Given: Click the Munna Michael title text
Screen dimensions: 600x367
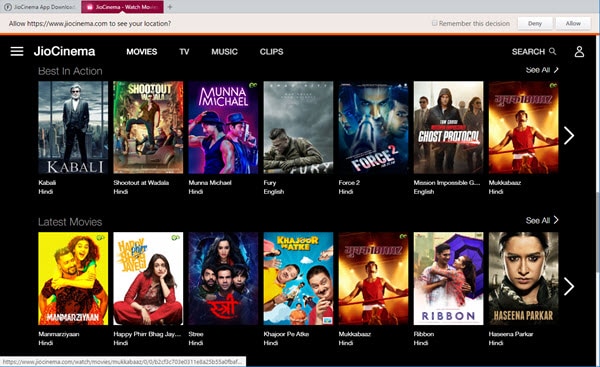Looking at the screenshot, I should point(210,183).
